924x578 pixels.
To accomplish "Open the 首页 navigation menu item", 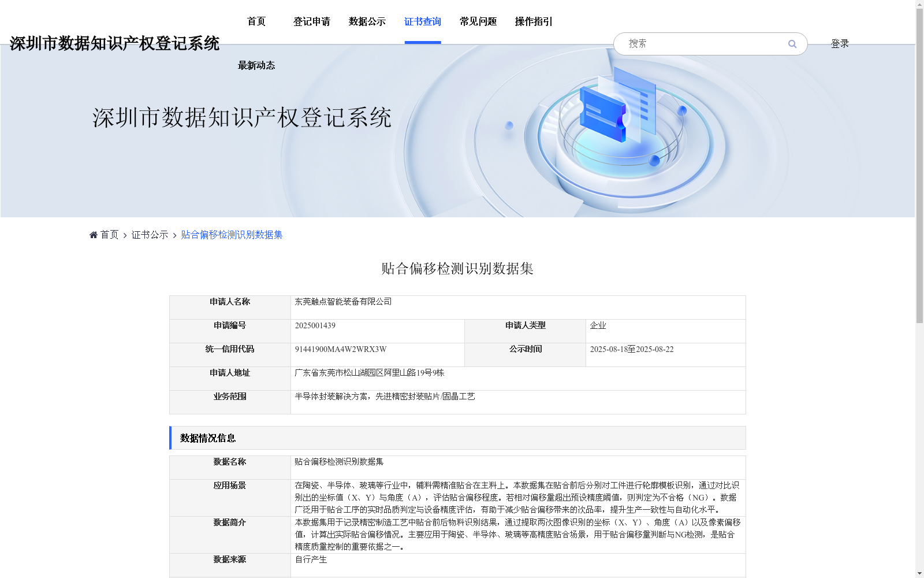I will 256,21.
